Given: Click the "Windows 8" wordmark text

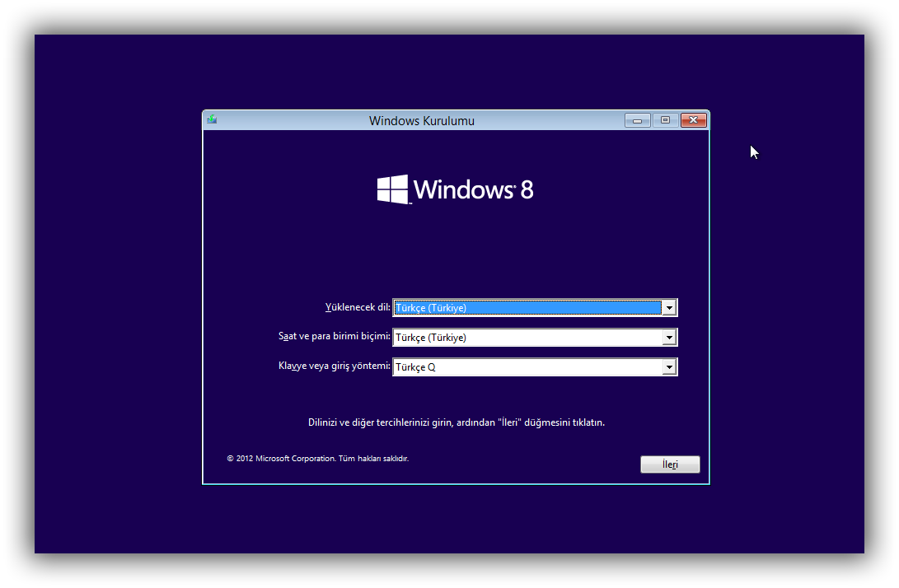Looking at the screenshot, I should (473, 190).
